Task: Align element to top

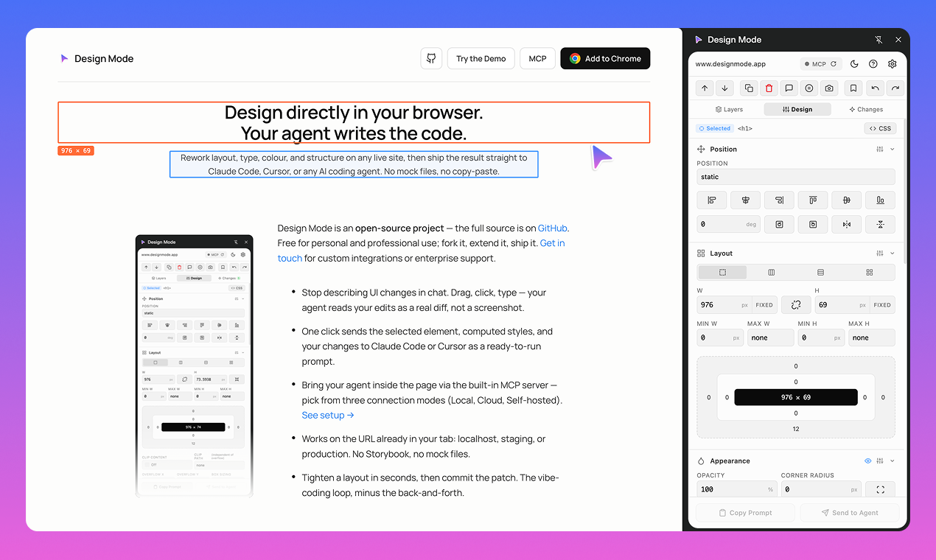Action: 813,200
